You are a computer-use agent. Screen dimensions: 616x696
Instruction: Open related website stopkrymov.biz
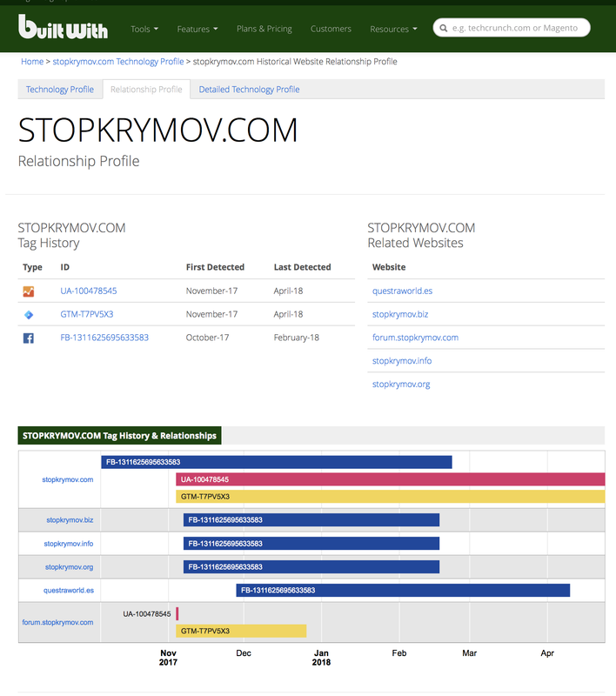400,314
